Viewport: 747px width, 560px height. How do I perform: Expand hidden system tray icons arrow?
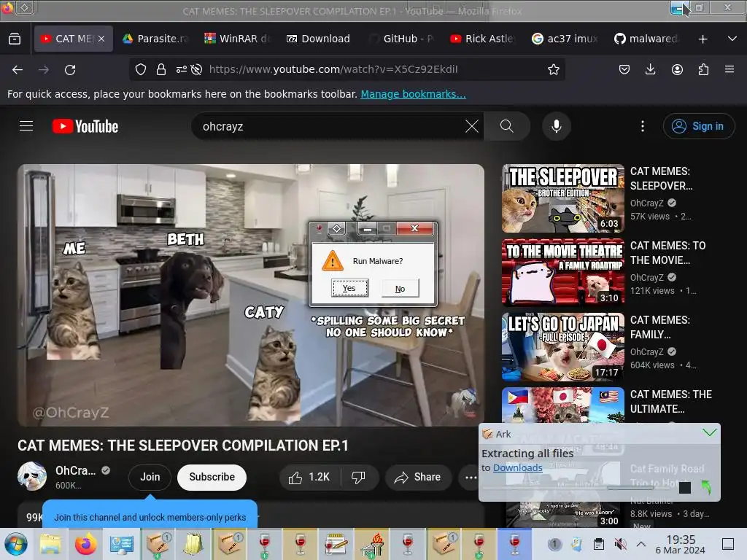click(x=641, y=544)
